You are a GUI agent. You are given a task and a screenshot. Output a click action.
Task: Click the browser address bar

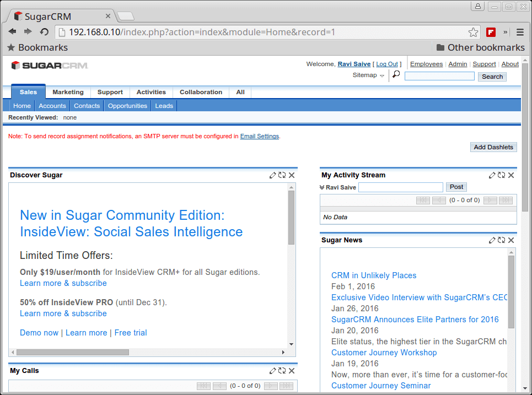(x=261, y=32)
